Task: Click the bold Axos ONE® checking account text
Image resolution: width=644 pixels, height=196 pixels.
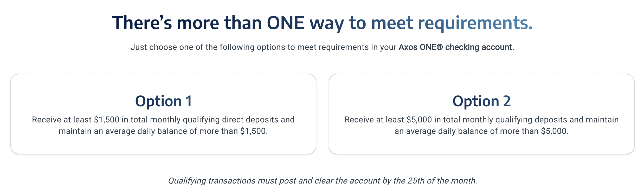Action: click(x=455, y=47)
